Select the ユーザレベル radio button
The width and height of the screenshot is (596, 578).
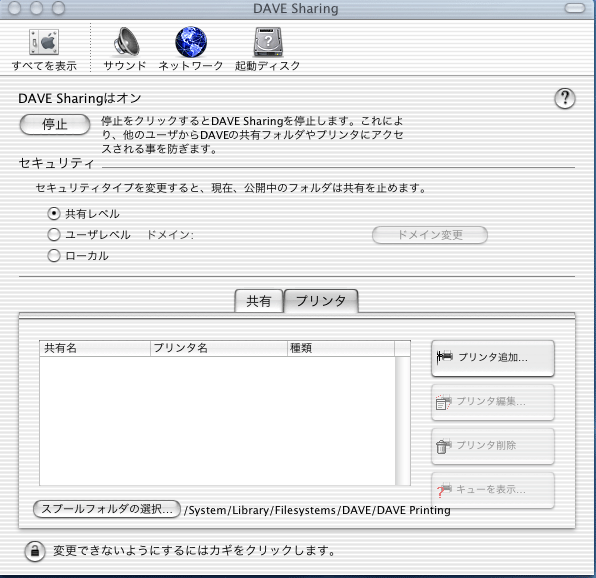[x=54, y=234]
